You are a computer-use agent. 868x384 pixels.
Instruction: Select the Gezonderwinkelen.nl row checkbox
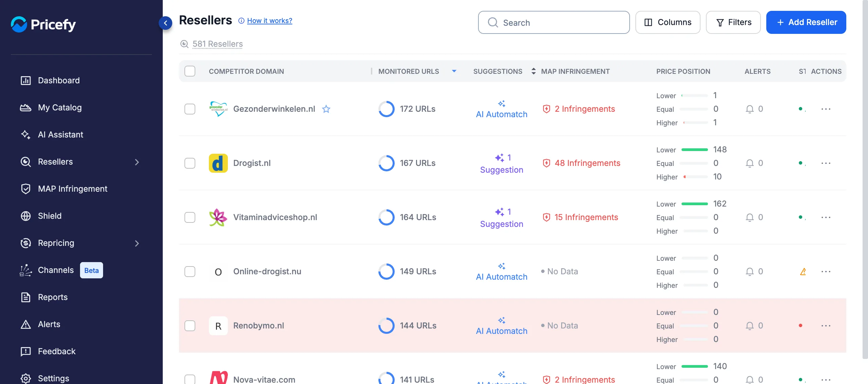190,109
